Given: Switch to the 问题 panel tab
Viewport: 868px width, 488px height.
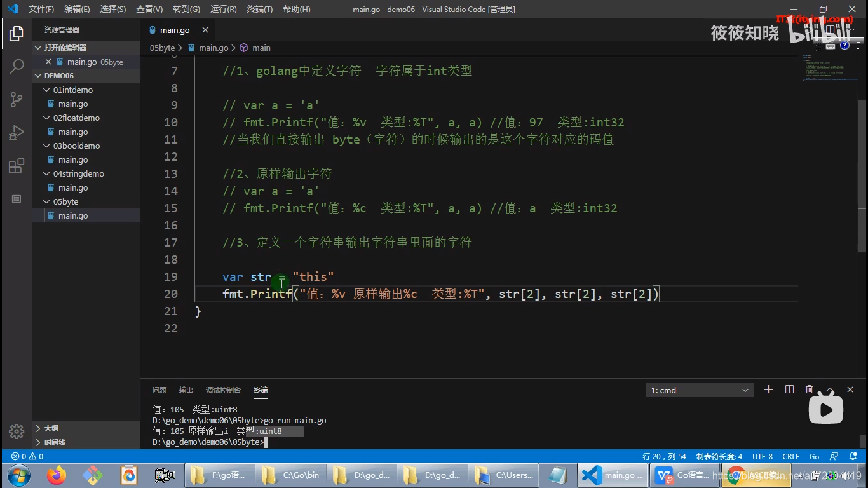Looking at the screenshot, I should click(159, 390).
